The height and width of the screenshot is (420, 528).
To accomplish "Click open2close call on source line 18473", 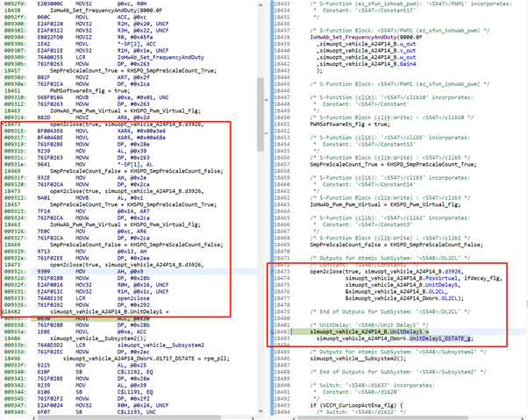I will [x=387, y=271].
